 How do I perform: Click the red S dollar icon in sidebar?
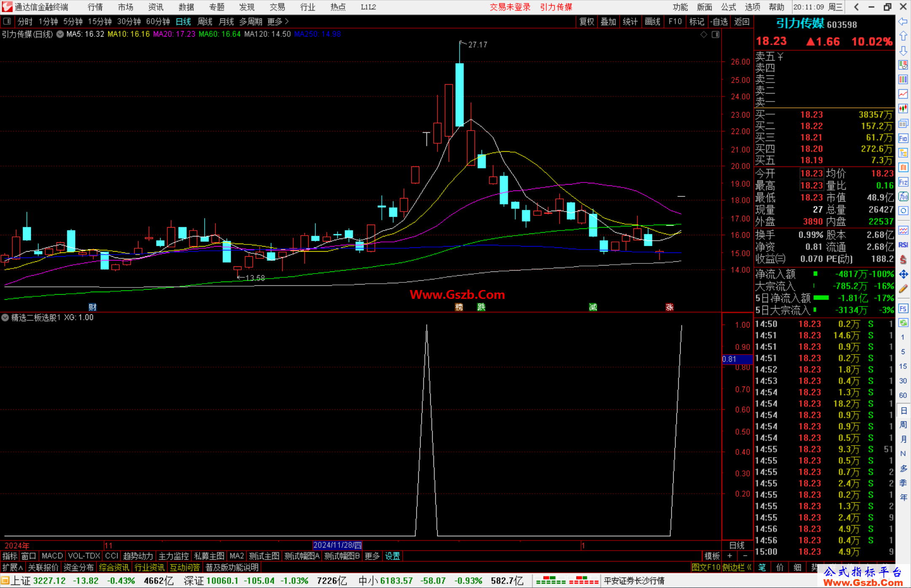(903, 260)
